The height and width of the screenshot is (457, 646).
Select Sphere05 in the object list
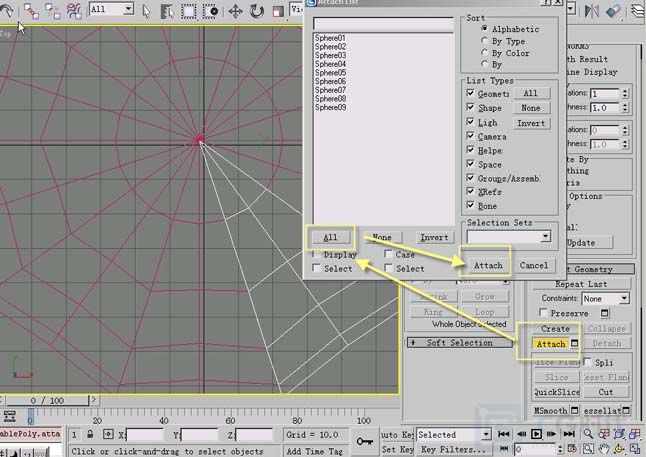click(330, 73)
